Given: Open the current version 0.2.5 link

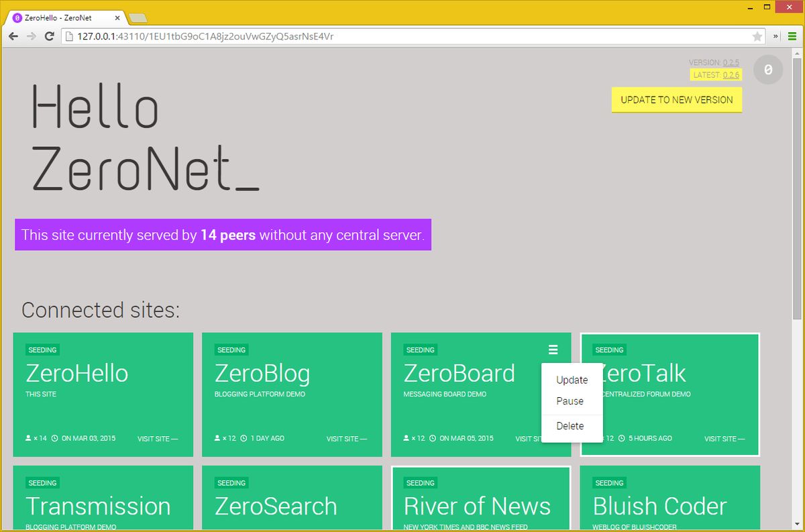Looking at the screenshot, I should point(731,62).
